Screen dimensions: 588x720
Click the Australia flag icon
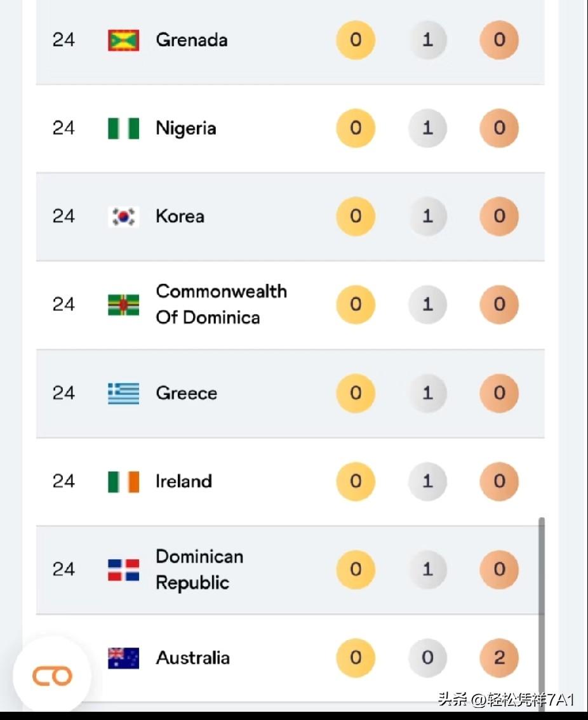click(x=124, y=658)
